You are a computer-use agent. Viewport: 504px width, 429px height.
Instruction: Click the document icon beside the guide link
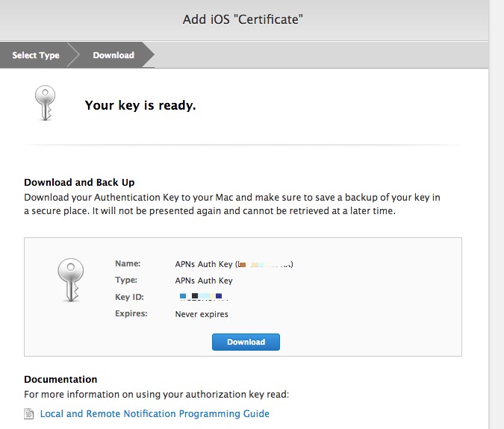pos(29,414)
